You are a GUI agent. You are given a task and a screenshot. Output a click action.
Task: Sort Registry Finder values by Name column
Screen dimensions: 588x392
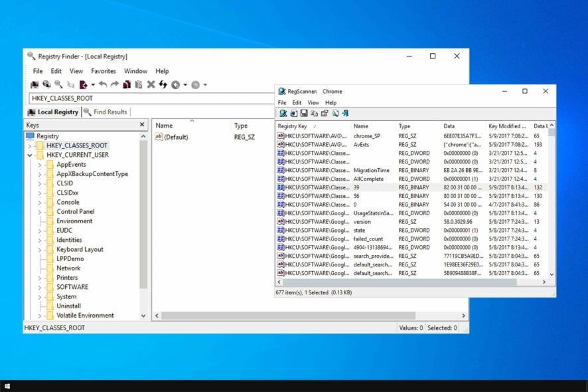click(191, 126)
